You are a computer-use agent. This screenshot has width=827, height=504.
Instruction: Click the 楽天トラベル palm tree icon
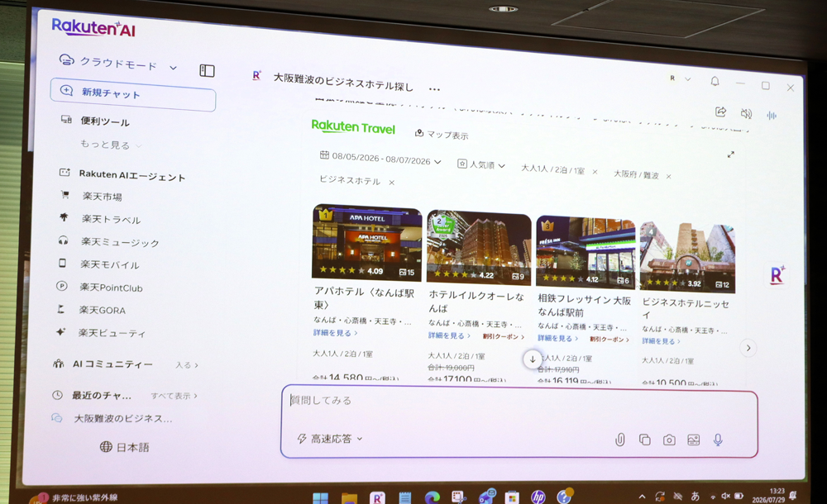click(x=64, y=217)
